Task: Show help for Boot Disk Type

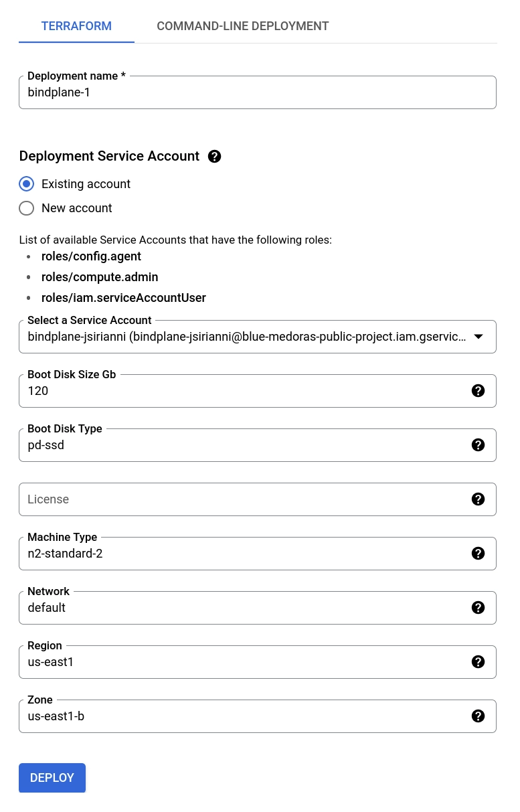Action: pos(478,445)
